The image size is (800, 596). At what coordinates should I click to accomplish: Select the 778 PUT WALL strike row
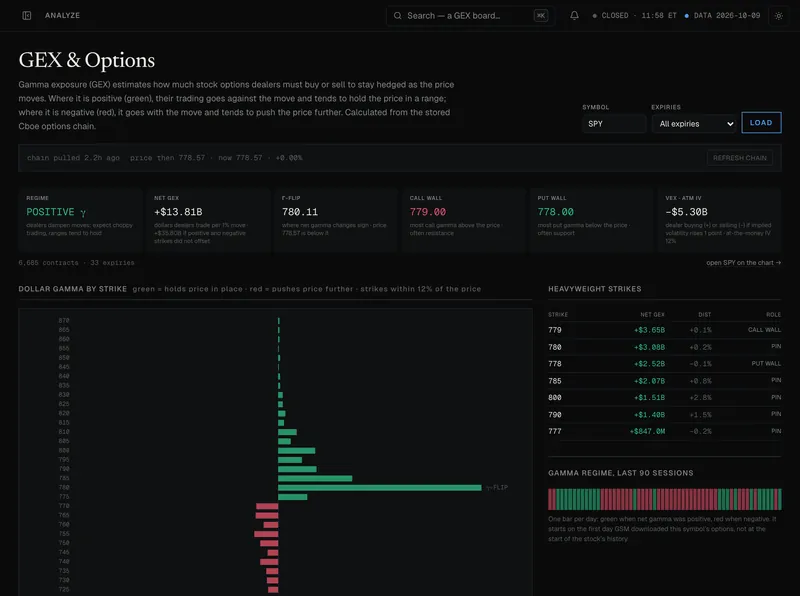pyautogui.click(x=664, y=364)
